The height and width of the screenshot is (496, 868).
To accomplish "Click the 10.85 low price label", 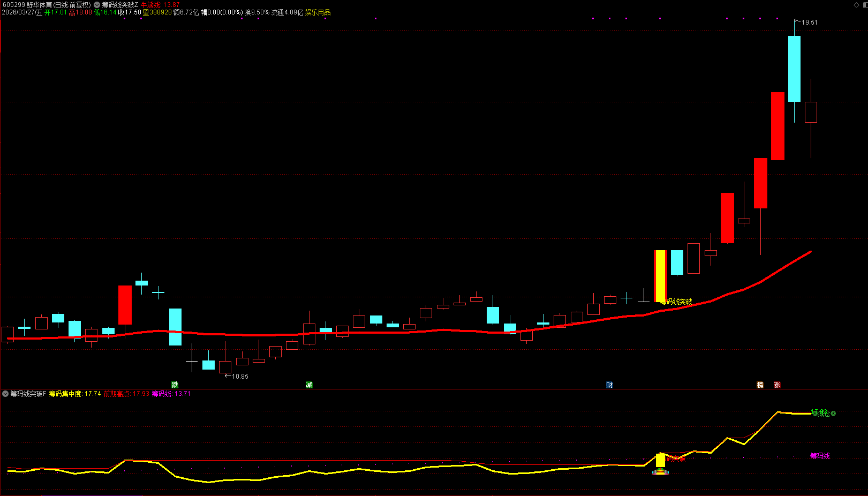I will coord(240,377).
